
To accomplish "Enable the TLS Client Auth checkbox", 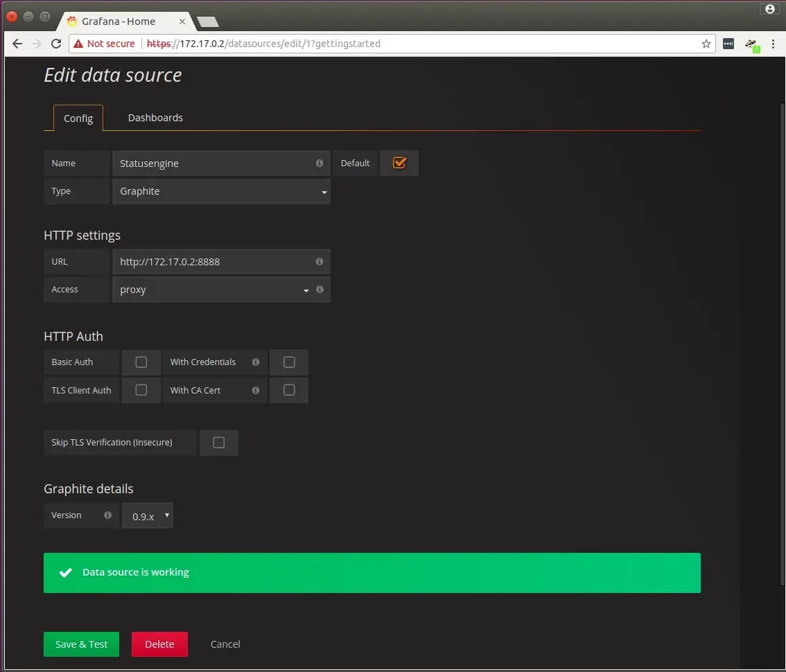I will (141, 390).
